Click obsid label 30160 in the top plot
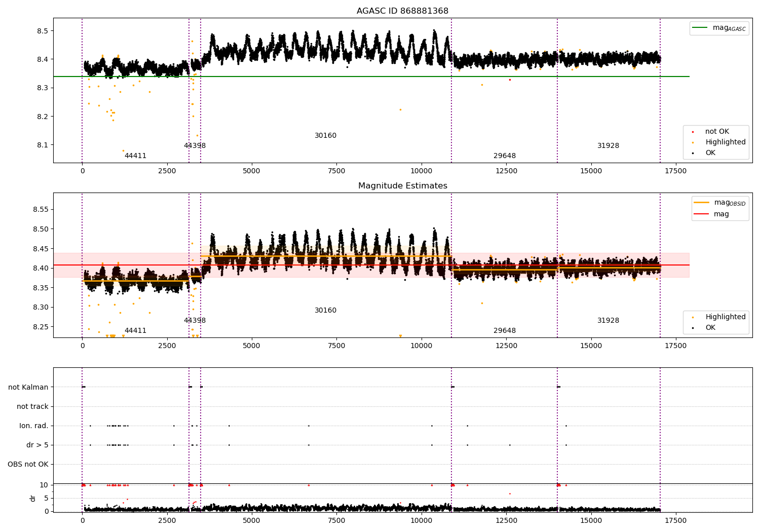This screenshot has height=532, width=760. [325, 136]
